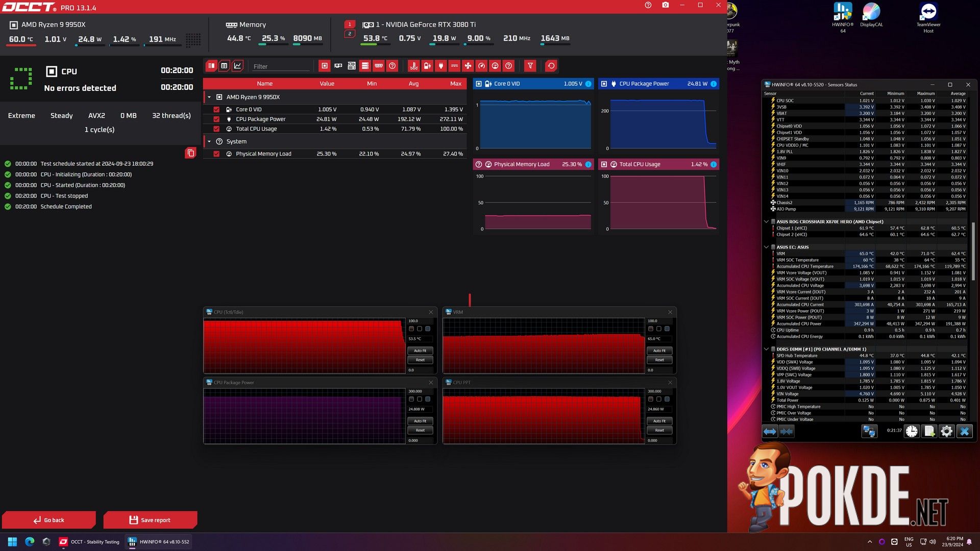Reset min/max values with the circular arrow icon
This screenshot has width=980, height=551.
(551, 66)
